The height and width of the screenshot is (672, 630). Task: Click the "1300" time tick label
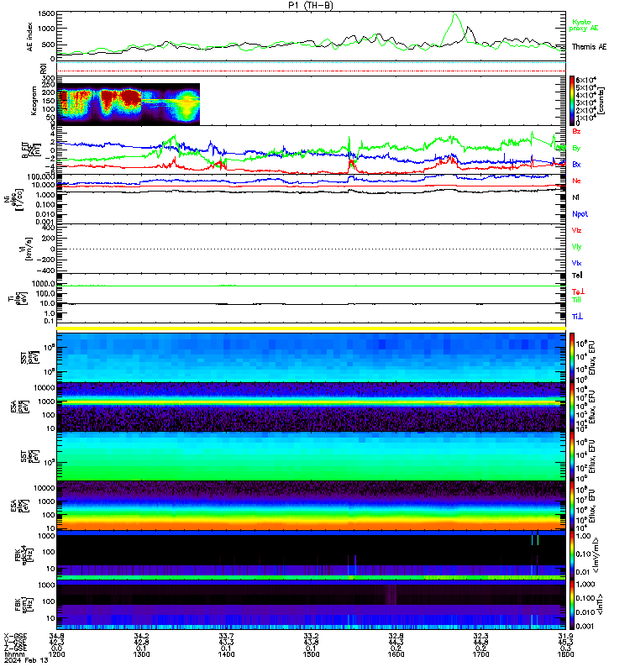[x=141, y=654]
